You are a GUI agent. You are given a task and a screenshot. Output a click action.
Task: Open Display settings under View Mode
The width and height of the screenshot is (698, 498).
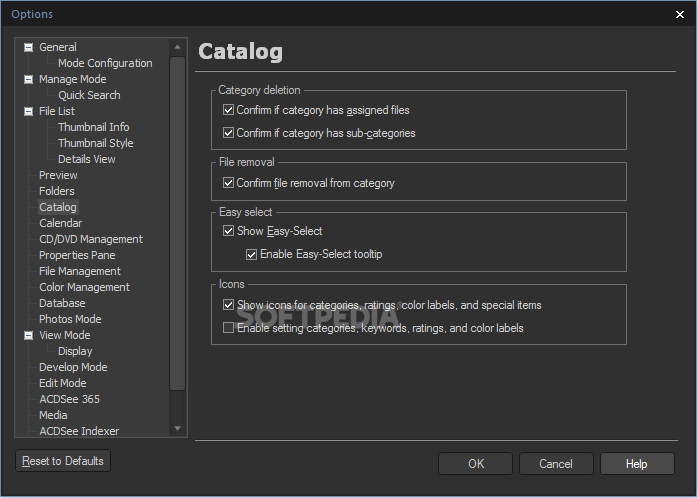pyautogui.click(x=75, y=351)
